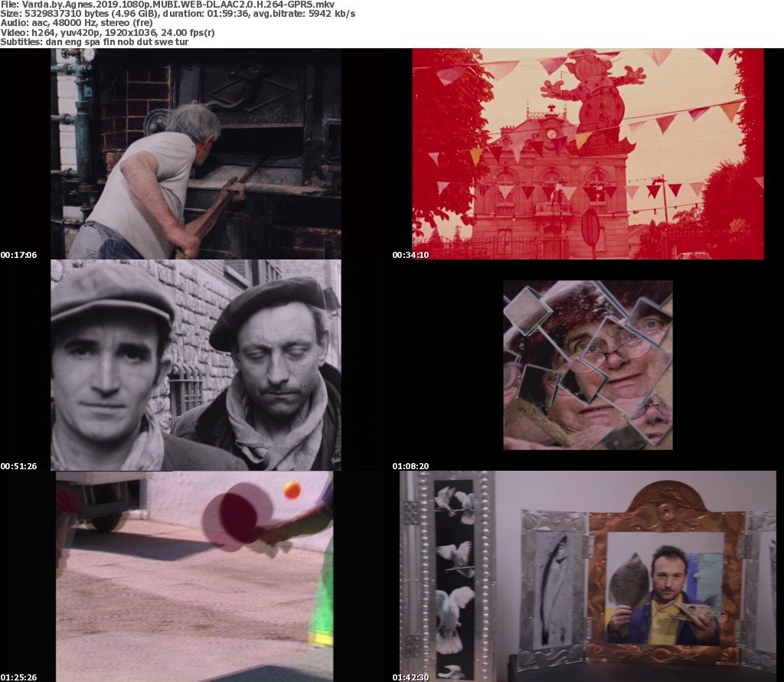The height and width of the screenshot is (682, 784).
Task: Select the 01:25:26 timestamp label
Action: coord(18,677)
